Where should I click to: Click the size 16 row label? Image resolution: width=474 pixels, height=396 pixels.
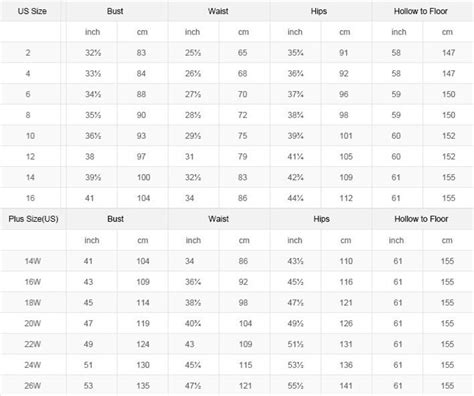pyautogui.click(x=30, y=198)
